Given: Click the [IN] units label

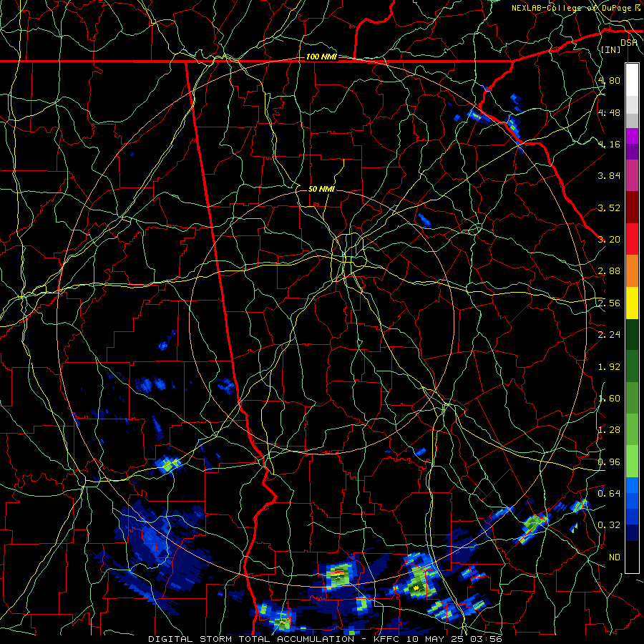Looking at the screenshot, I should coord(610,49).
